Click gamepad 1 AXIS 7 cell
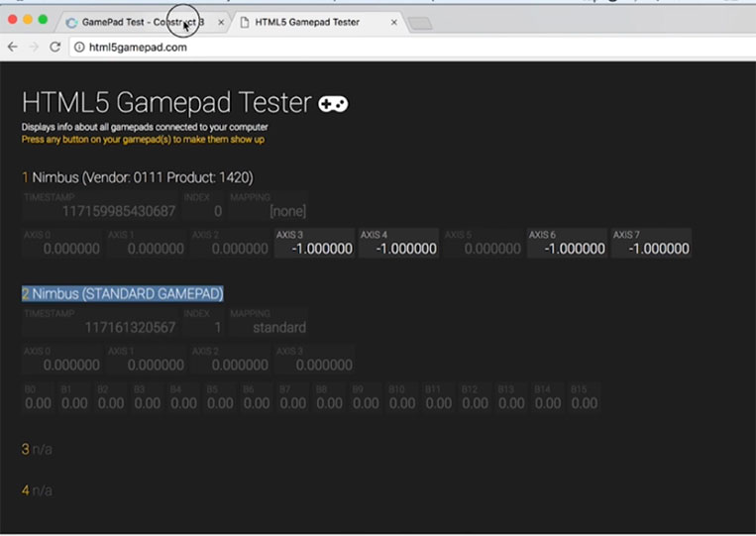This screenshot has width=756, height=536. 651,243
